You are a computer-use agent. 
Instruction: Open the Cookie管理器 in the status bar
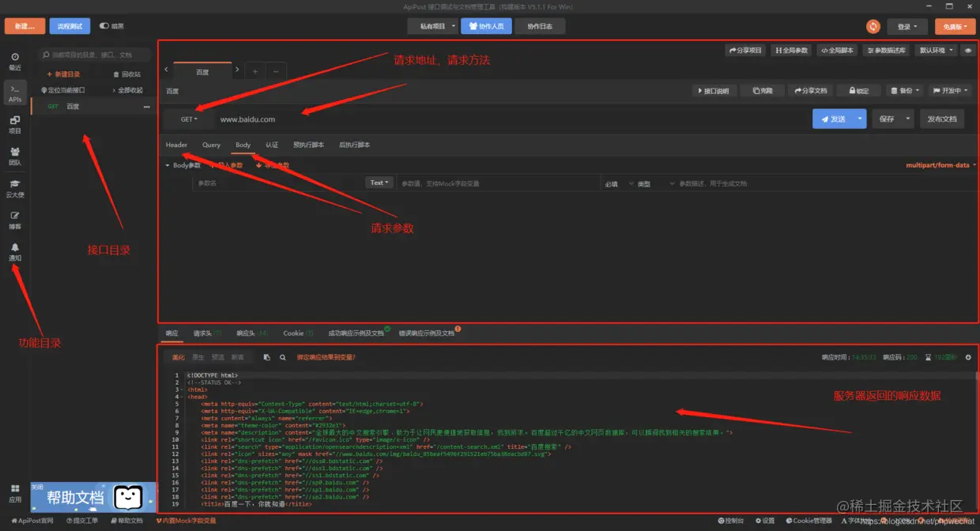808,521
